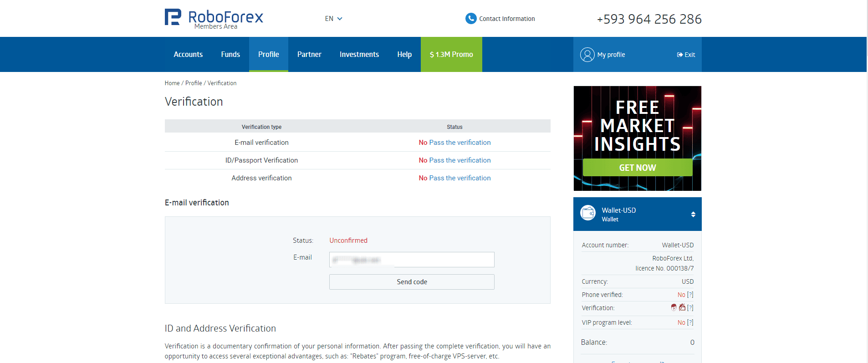Click the RoboForex logo icon
The image size is (868, 363).
(x=173, y=17)
